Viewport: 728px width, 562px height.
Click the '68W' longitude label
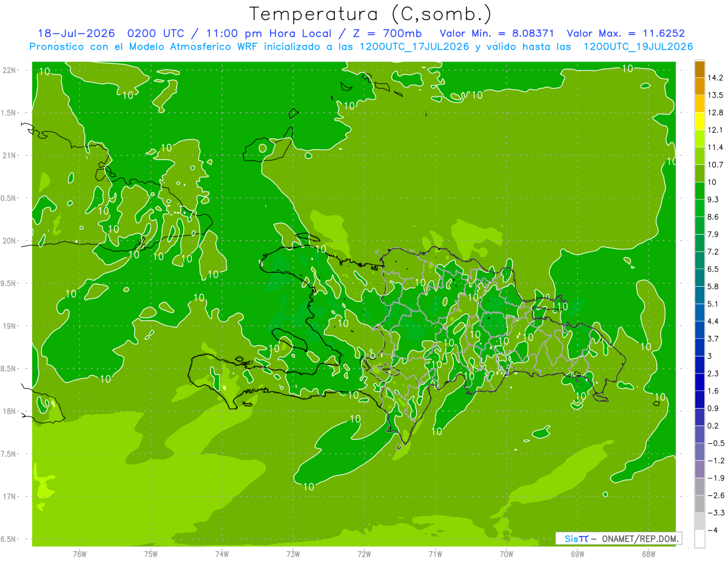click(x=649, y=554)
